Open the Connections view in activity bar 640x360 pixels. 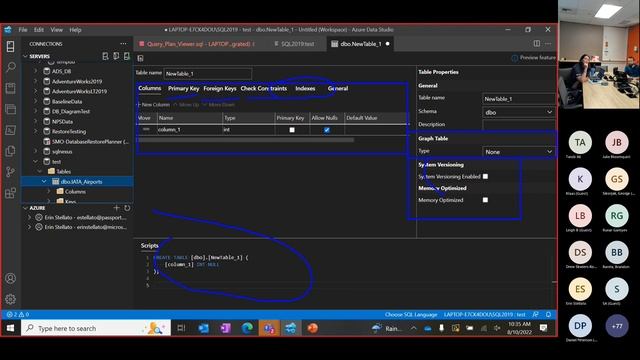11,46
